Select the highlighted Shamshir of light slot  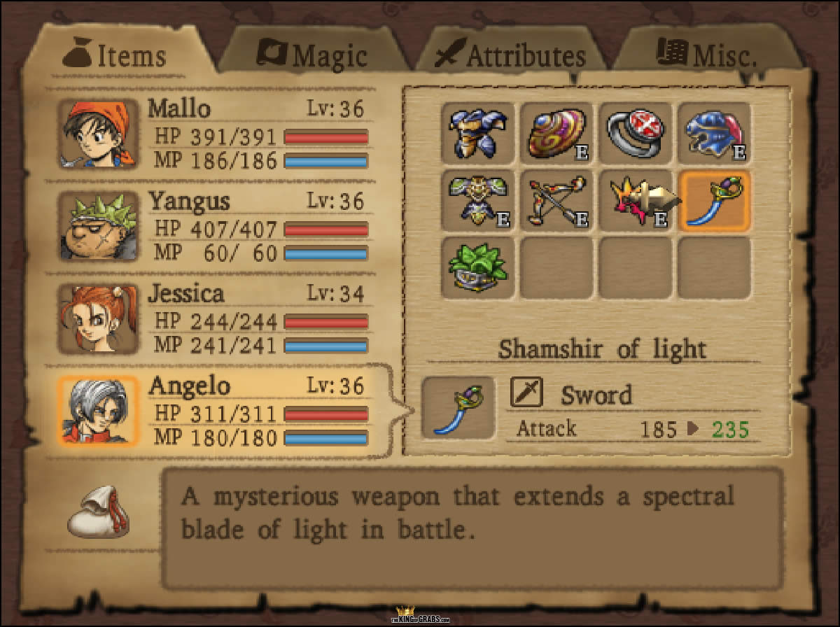click(713, 200)
